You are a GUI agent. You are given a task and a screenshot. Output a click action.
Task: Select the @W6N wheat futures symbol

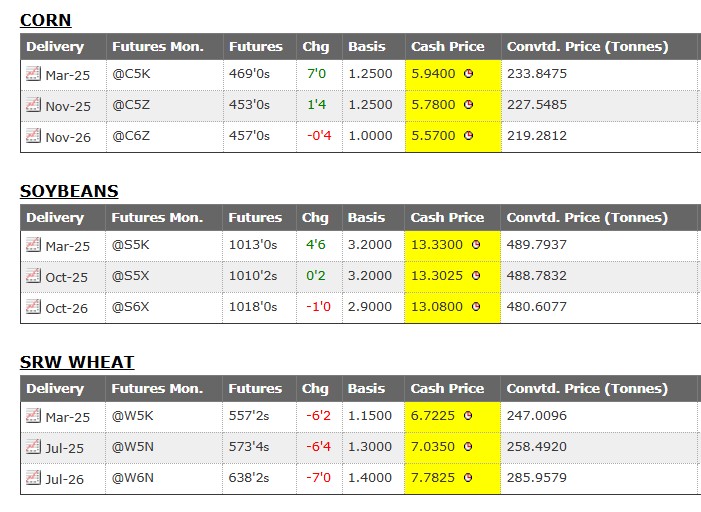tap(132, 479)
